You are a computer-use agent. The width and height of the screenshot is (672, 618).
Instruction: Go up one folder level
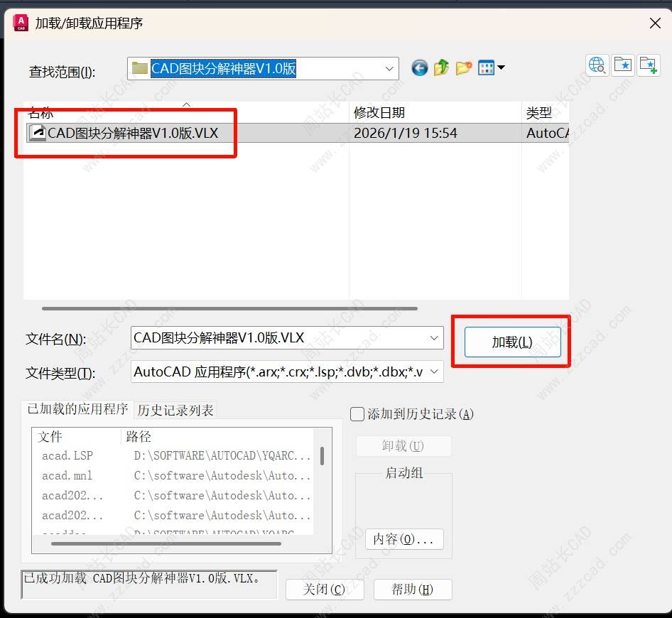point(441,68)
